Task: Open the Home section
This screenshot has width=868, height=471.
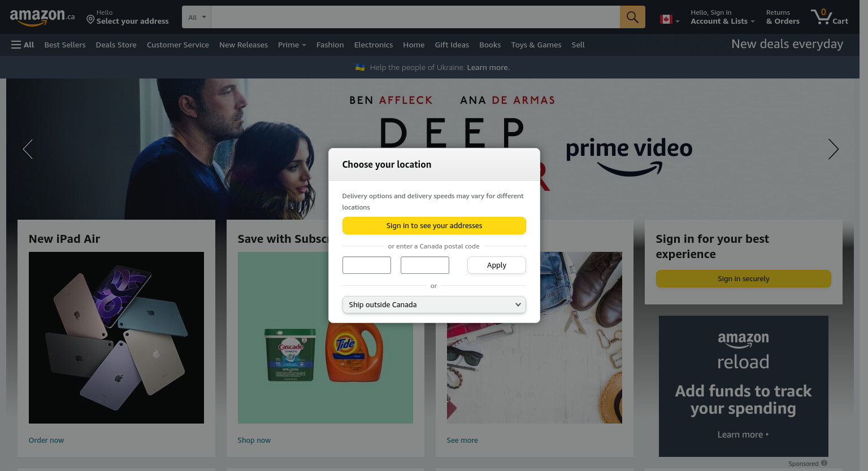Action: [x=414, y=45]
